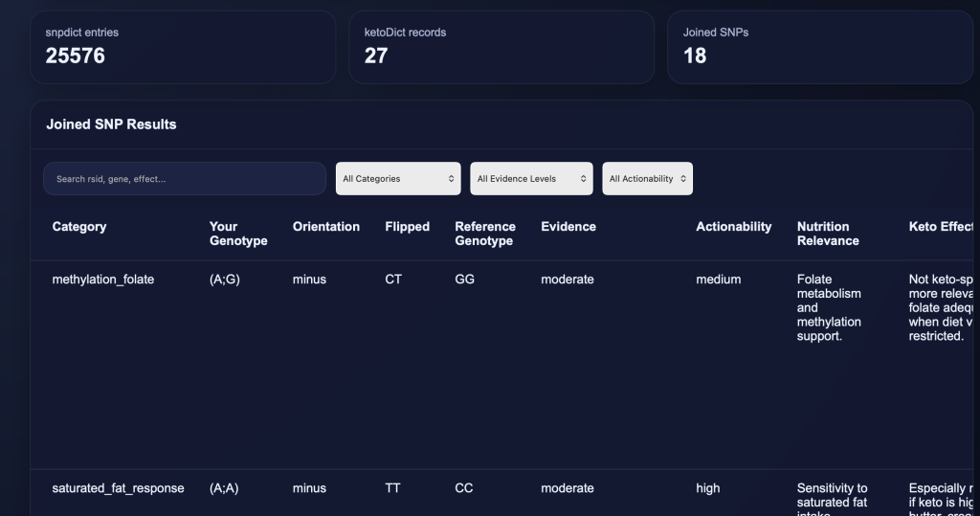Screen dimensions: 980x516
Task: Select the Orientation column header
Action: tap(326, 227)
